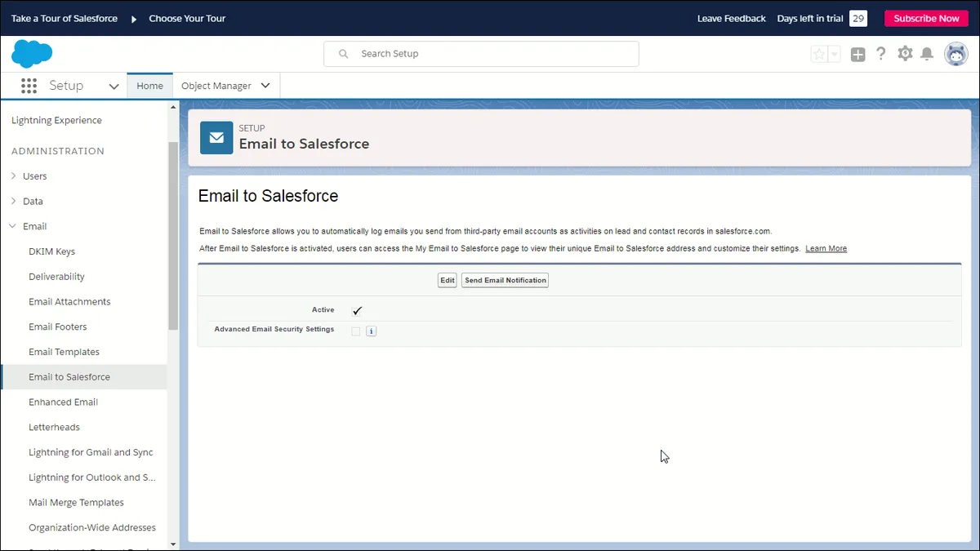Click the ADMINISTRATION section heading
The height and width of the screenshot is (551, 980).
[58, 152]
